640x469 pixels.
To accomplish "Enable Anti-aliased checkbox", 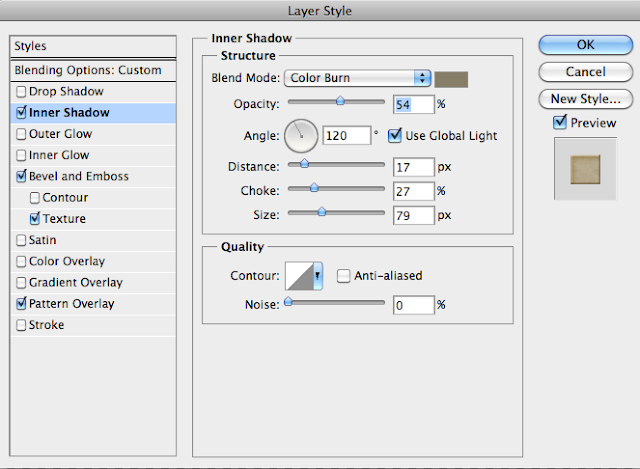I will pyautogui.click(x=343, y=276).
